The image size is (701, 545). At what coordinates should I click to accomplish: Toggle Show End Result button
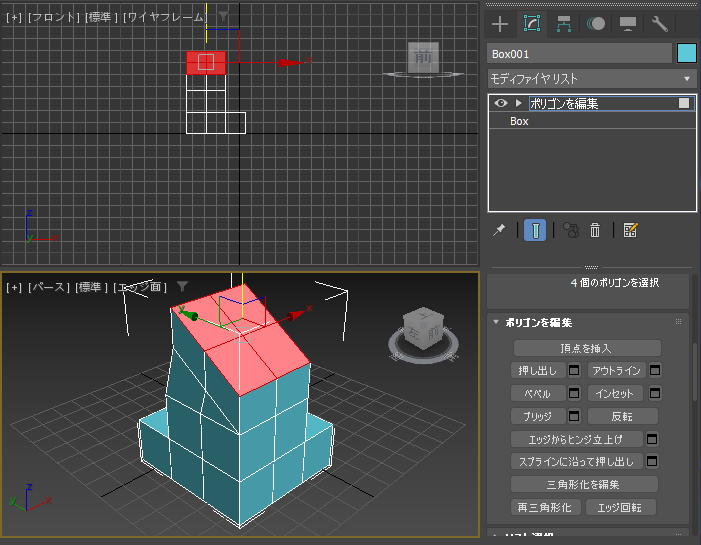[x=535, y=230]
